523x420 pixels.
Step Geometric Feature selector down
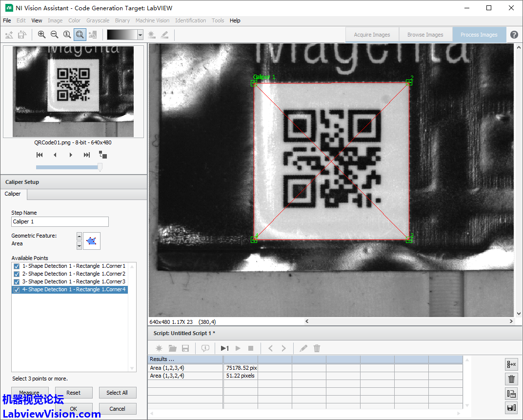[80, 245]
